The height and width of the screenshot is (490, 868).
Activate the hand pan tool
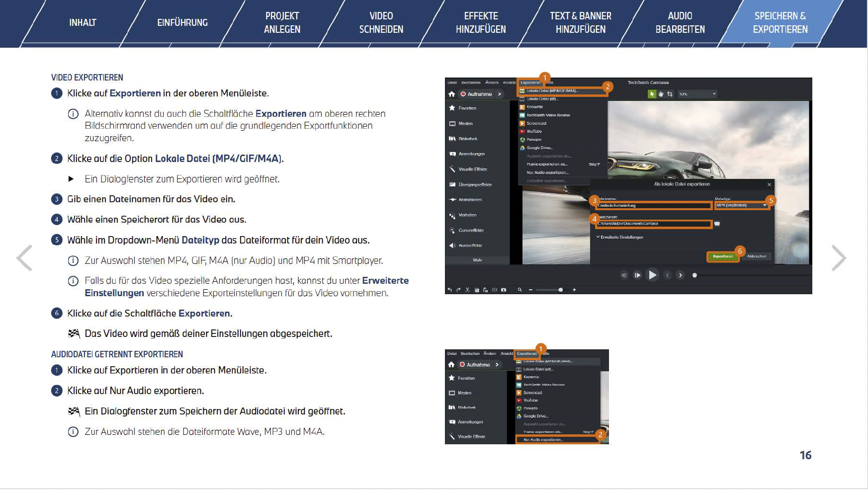[x=661, y=94]
